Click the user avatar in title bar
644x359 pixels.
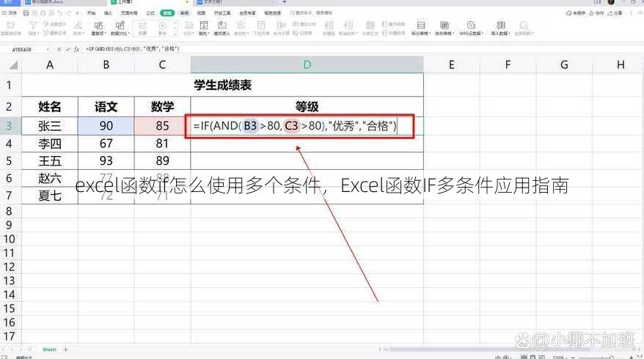click(x=611, y=2)
